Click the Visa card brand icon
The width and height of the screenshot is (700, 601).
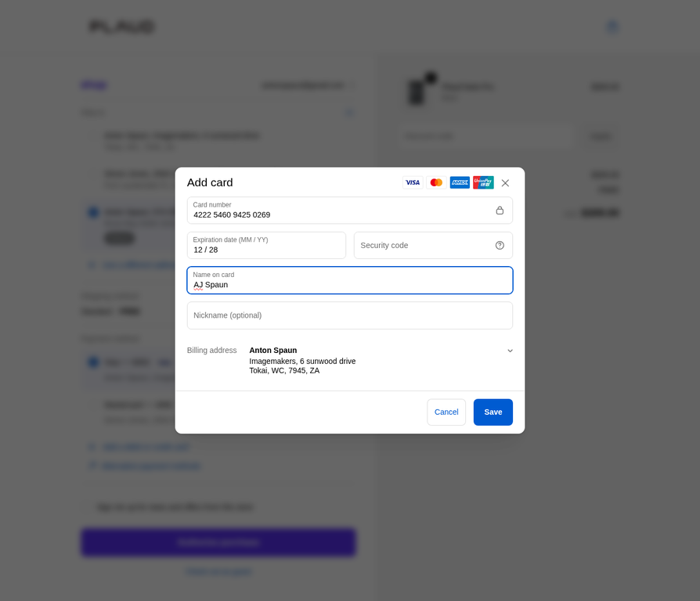[413, 182]
